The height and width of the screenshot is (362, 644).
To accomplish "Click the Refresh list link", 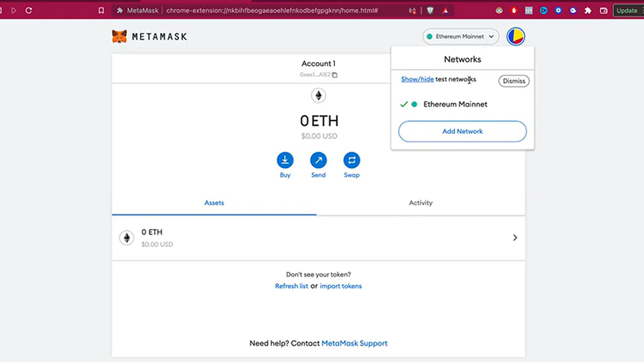I will [291, 286].
